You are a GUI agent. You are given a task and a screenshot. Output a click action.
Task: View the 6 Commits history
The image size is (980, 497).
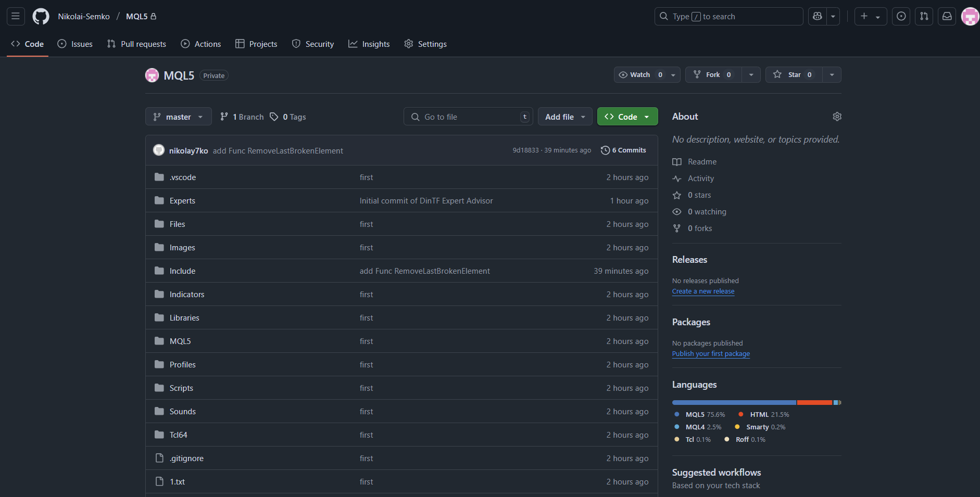coord(623,150)
